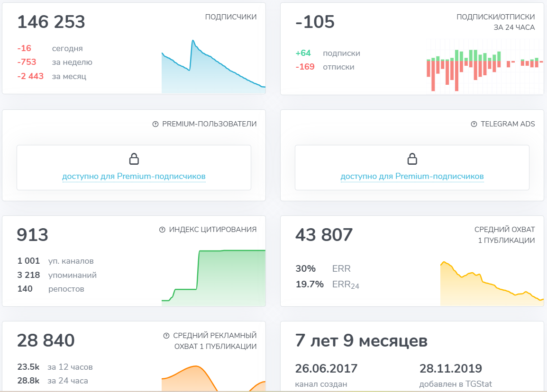
Task: Click the blue subscribers growth chart
Action: click(213, 67)
